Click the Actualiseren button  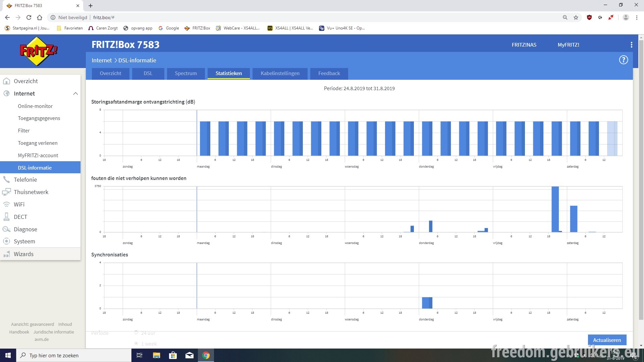click(607, 340)
